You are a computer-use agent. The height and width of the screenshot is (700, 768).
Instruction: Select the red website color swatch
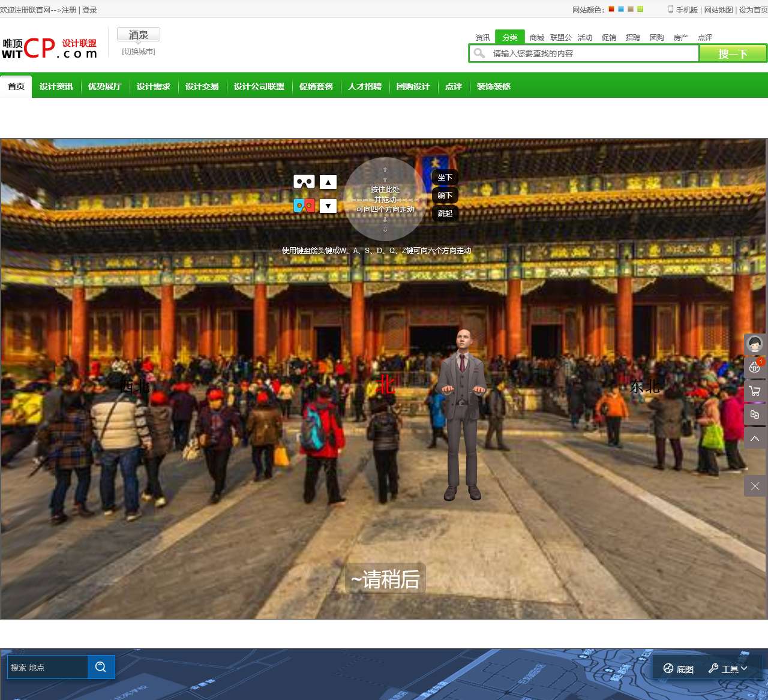[x=611, y=9]
